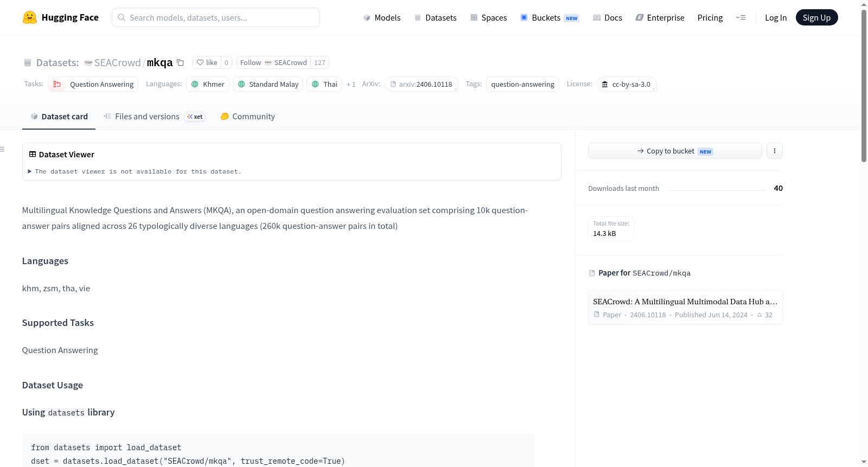Open the navigation overflow menu icon
The image size is (868, 467).
pyautogui.click(x=741, y=17)
